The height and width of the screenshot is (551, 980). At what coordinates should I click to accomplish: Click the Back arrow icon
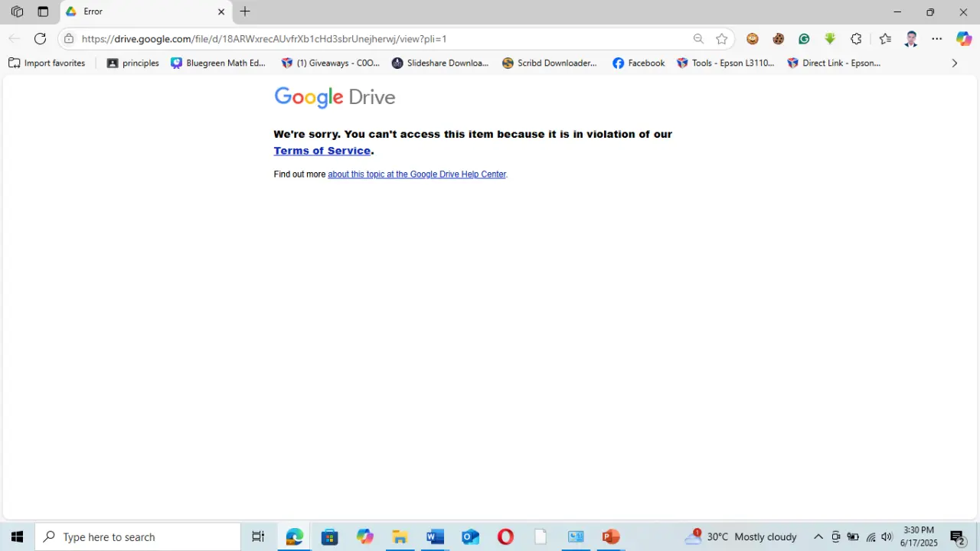[x=14, y=39]
